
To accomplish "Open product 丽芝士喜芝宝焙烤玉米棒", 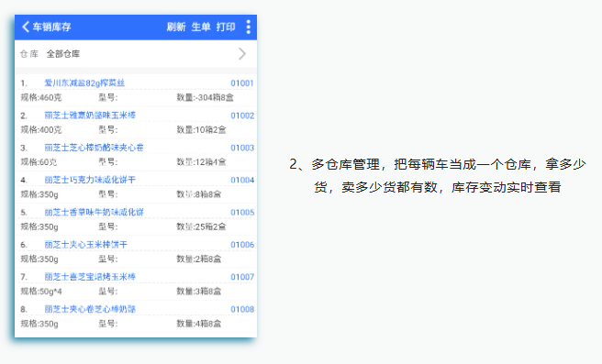I will 90,277.
